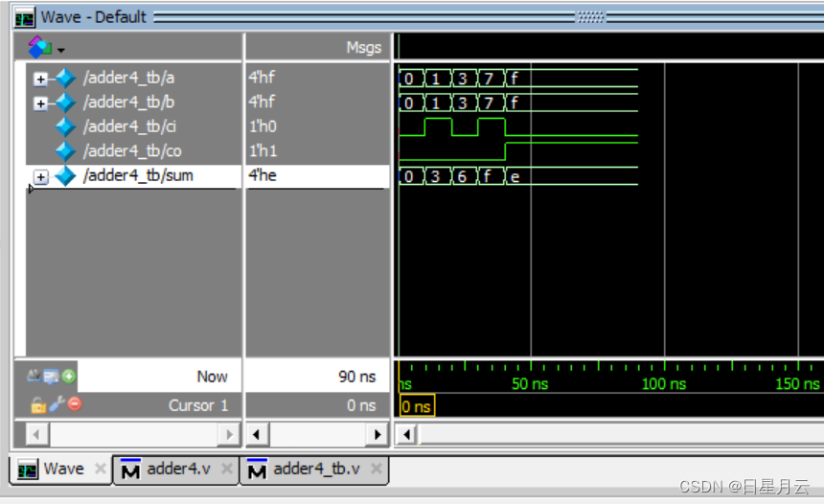Expand the /adder4_tb/sum signal bus
Image resolution: width=824 pixels, height=504 pixels.
[40, 176]
